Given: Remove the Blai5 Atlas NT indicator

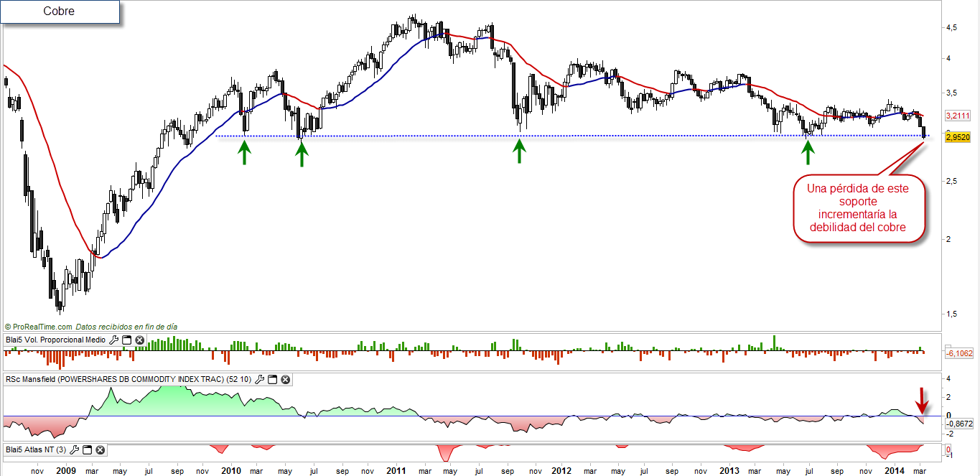Looking at the screenshot, I should [x=100, y=450].
